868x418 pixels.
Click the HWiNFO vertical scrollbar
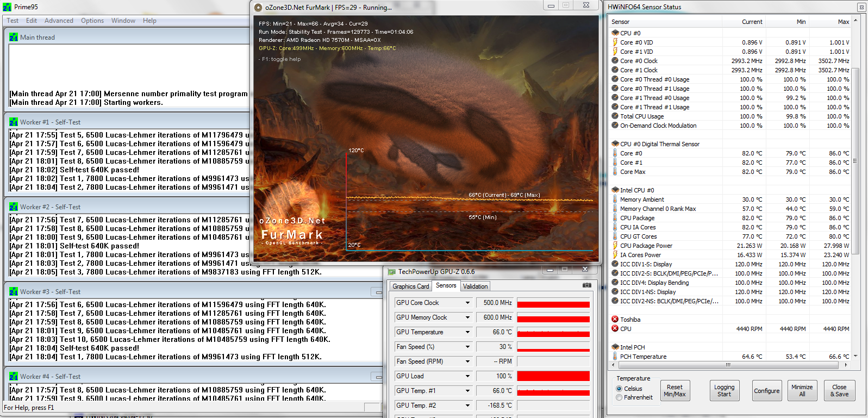[855, 160]
